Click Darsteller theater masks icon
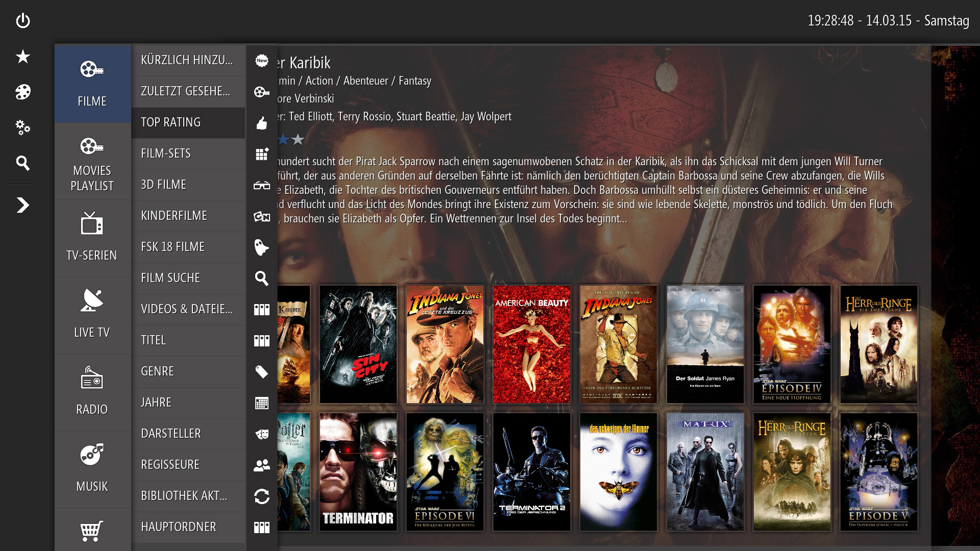 [262, 434]
